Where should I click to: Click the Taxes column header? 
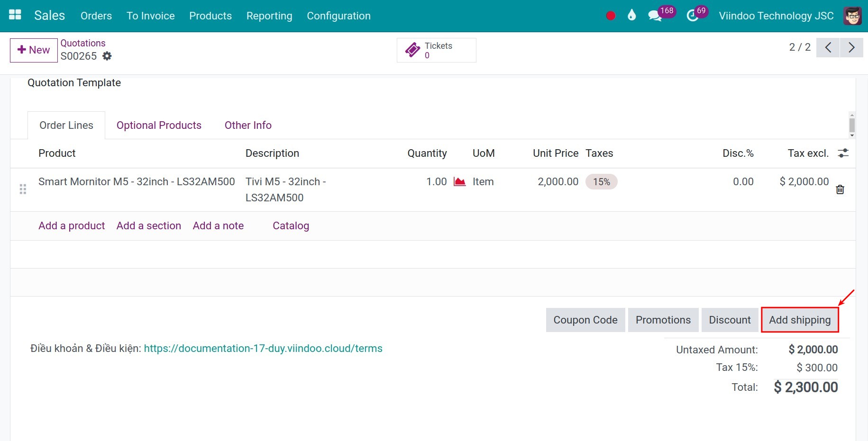(x=599, y=153)
